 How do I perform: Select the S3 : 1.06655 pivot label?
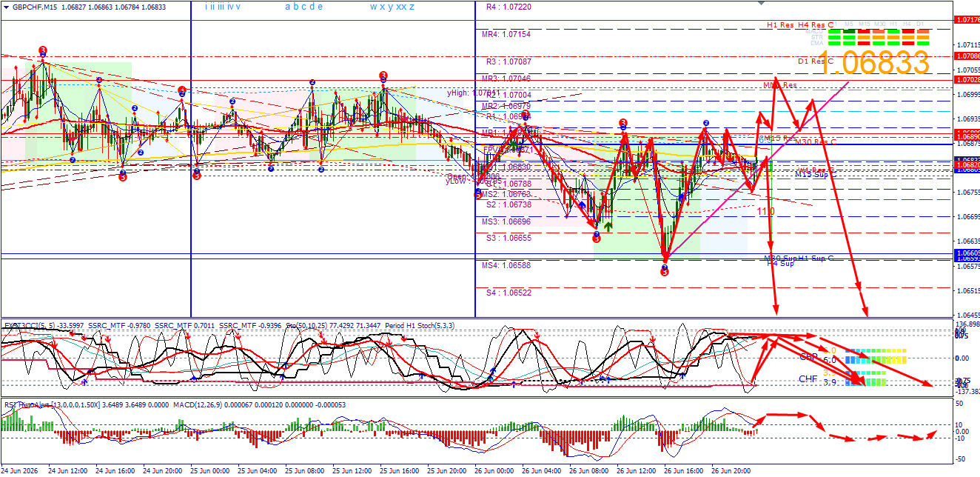(x=509, y=238)
